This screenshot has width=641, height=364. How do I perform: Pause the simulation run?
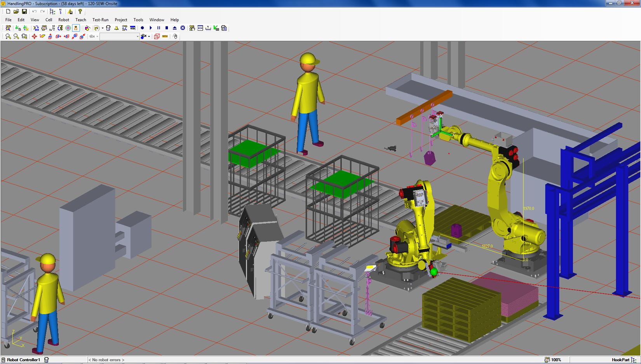pos(159,28)
